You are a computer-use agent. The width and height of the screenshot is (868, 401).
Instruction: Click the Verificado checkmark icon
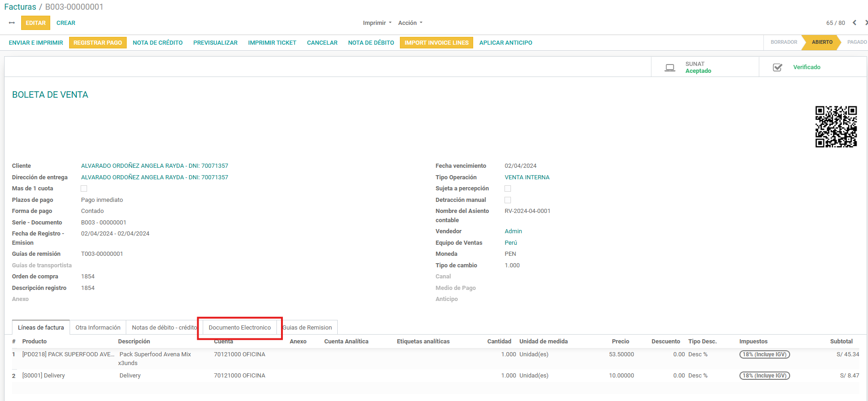point(777,67)
